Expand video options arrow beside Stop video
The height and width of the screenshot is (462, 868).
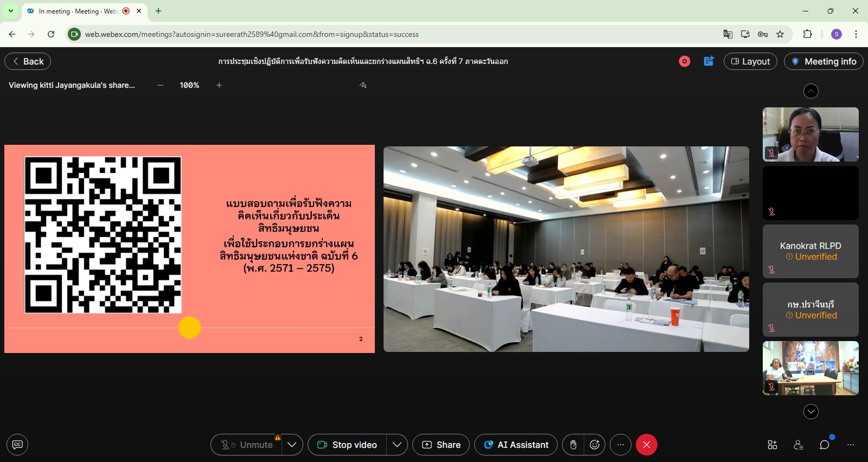pos(397,445)
